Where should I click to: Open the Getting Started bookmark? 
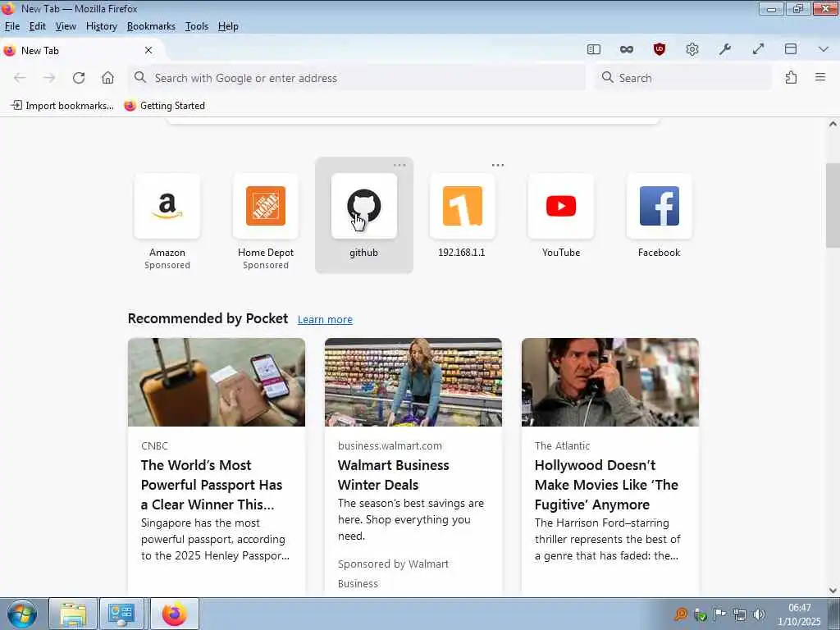164,106
